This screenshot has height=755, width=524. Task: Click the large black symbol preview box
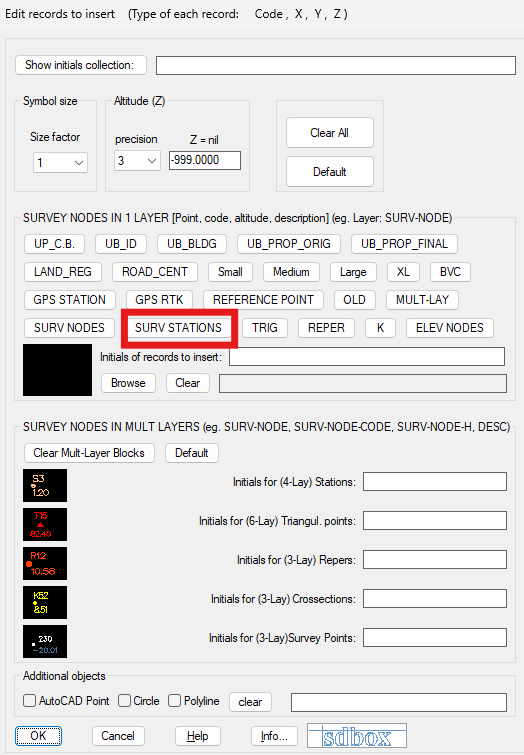57,370
